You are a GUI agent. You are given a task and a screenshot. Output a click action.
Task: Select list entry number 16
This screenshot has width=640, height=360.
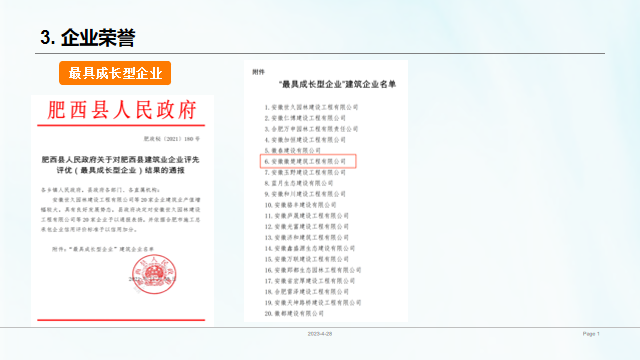tap(313, 270)
